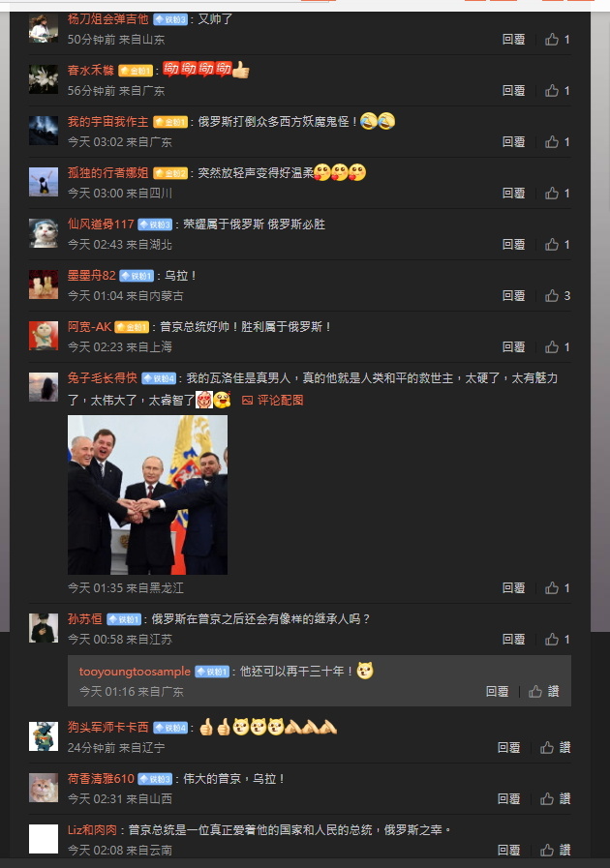Image resolution: width=610 pixels, height=868 pixels.
Task: Reply to tooyoungtoosample's nested reply
Action: click(497, 692)
